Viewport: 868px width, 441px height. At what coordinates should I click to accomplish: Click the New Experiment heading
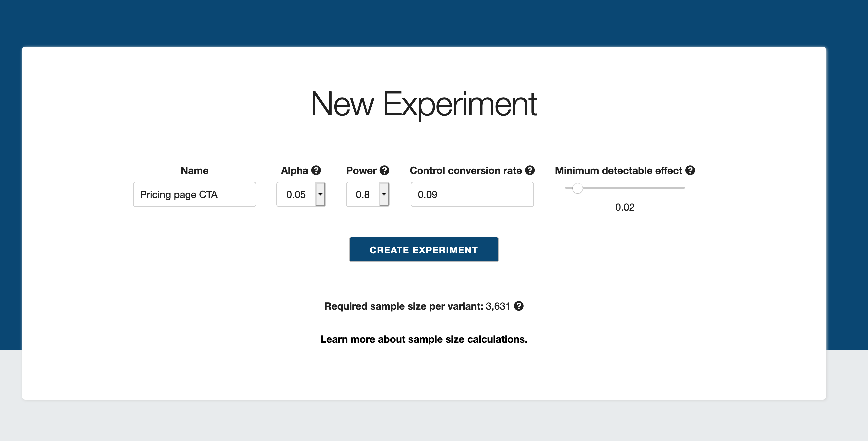pyautogui.click(x=424, y=104)
